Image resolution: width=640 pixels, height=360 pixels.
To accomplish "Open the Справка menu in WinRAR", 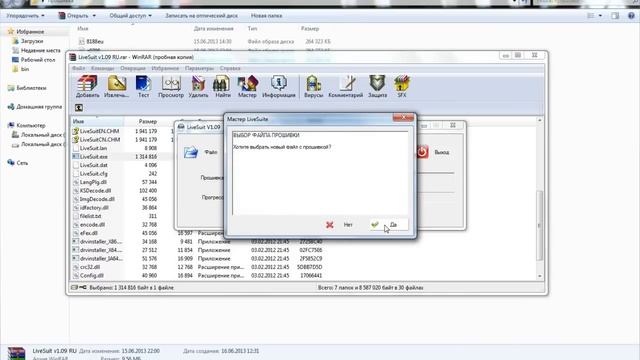I will [230, 69].
